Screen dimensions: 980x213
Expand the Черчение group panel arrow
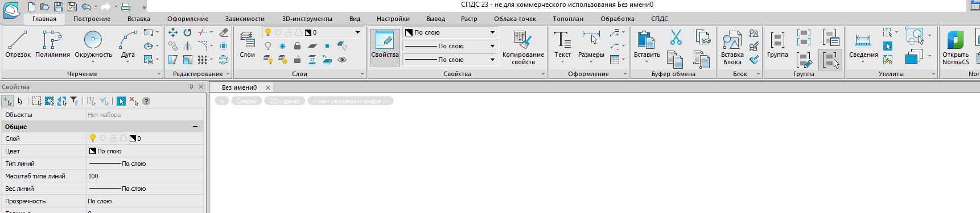tap(159, 74)
